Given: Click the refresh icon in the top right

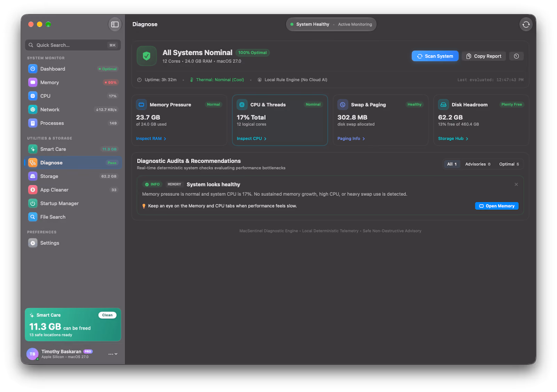Looking at the screenshot, I should tap(526, 24).
